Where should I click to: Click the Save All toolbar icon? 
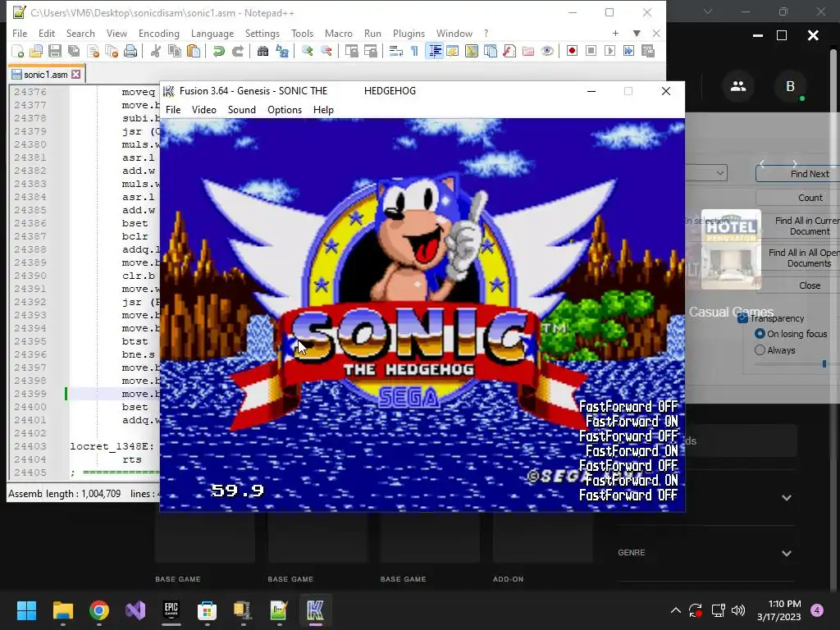click(73, 51)
